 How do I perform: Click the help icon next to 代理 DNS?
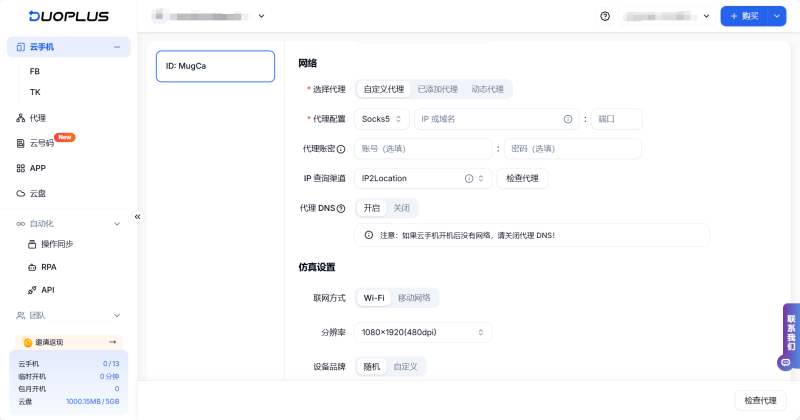click(341, 208)
